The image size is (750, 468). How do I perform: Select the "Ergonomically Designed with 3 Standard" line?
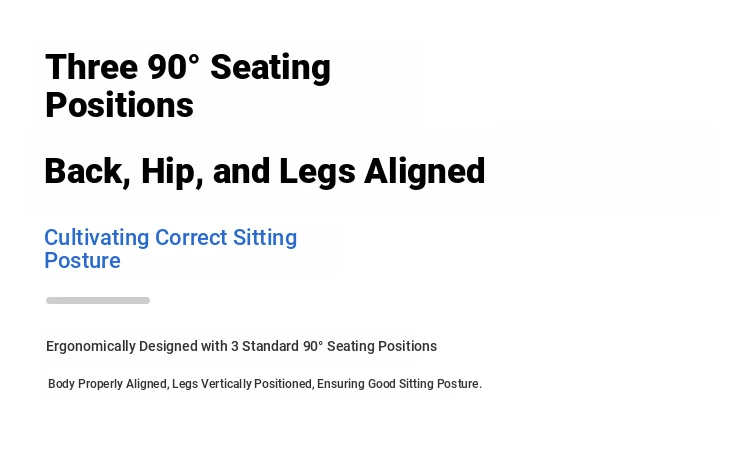(242, 346)
